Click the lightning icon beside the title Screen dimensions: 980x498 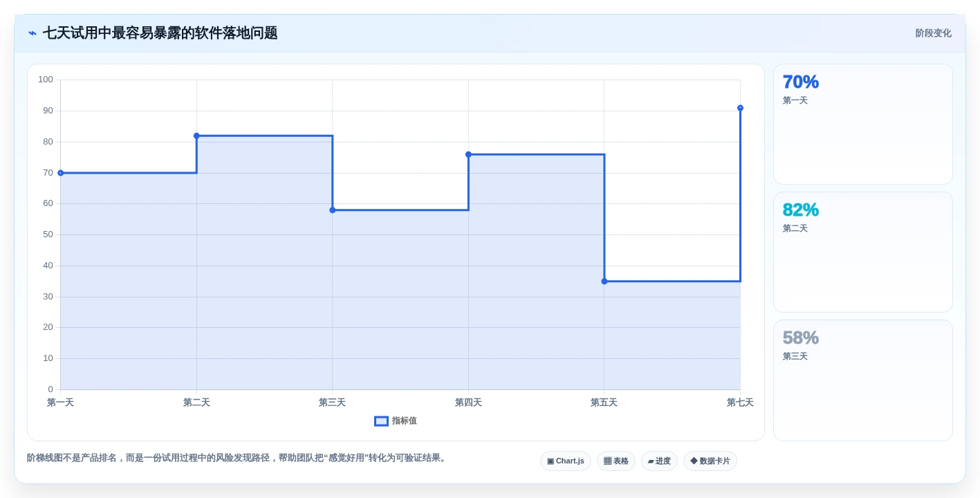33,33
